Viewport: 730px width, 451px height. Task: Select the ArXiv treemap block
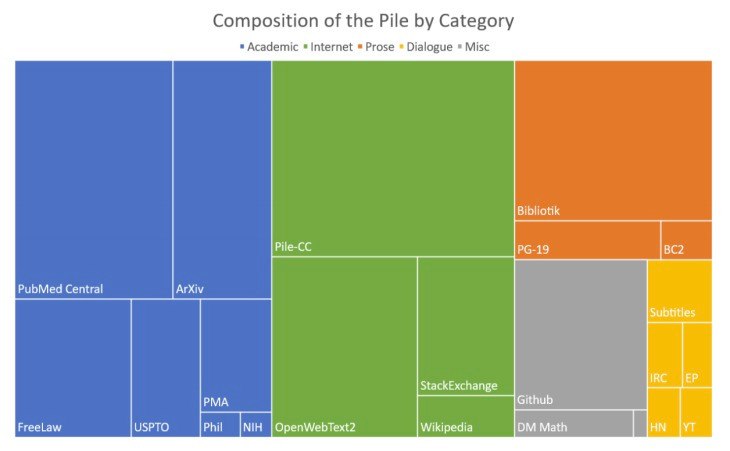[x=222, y=179]
